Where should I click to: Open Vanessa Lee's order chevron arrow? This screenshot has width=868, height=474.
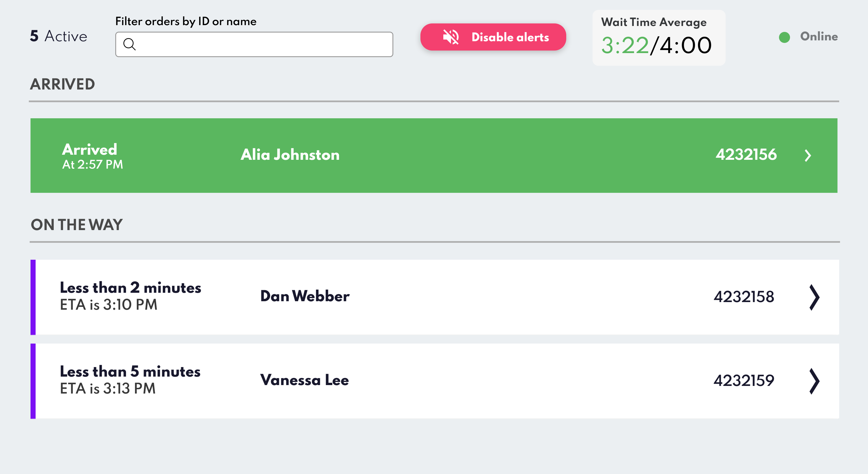814,381
